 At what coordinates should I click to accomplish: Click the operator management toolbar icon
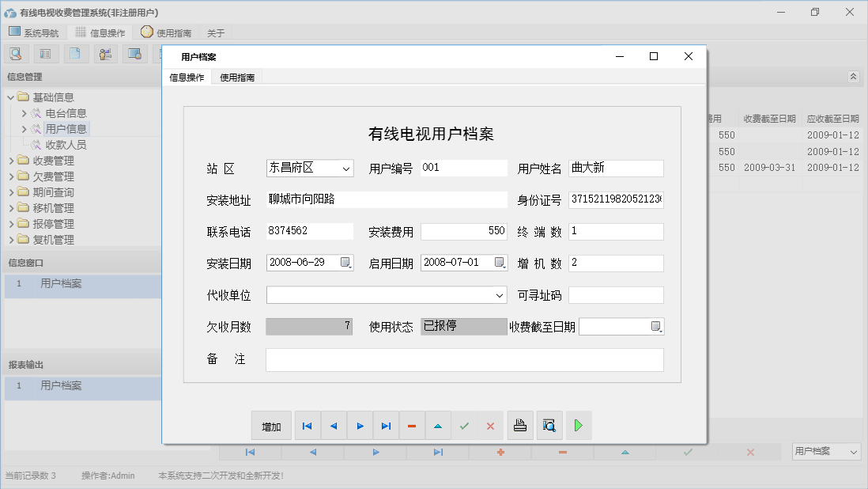pyautogui.click(x=105, y=53)
